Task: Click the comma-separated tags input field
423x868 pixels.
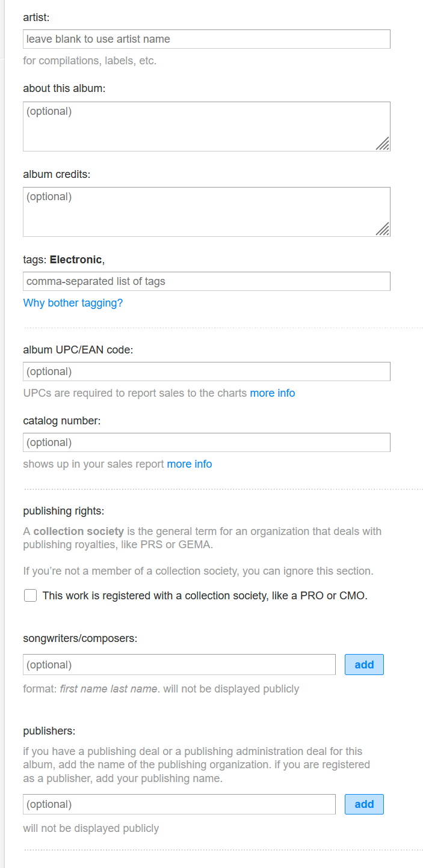Action: click(206, 281)
